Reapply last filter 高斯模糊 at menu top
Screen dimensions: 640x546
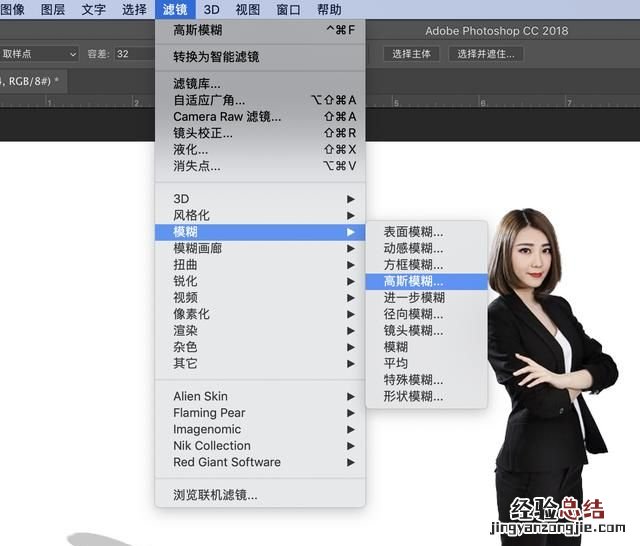(x=260, y=30)
